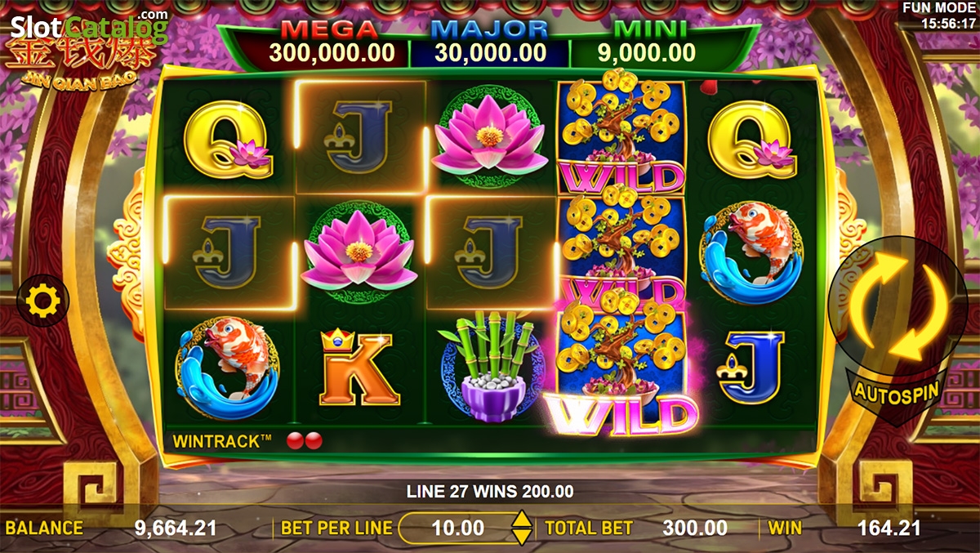This screenshot has height=553, width=980.
Task: Increase bet per line up arrow
Action: (x=521, y=520)
